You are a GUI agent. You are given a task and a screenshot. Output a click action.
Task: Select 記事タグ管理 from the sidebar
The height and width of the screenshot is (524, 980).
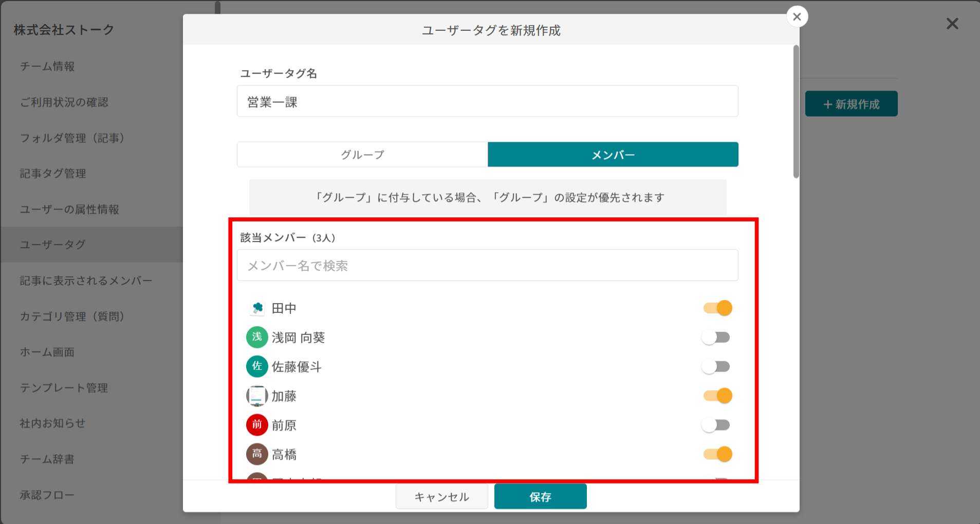[52, 173]
